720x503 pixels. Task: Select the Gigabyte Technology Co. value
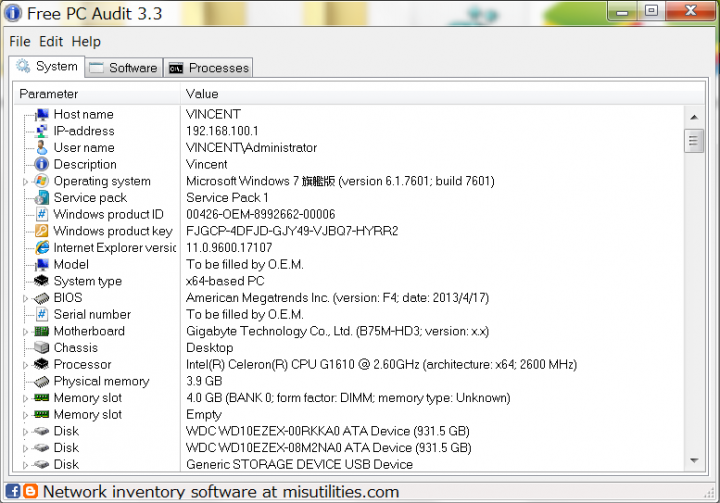pos(338,331)
